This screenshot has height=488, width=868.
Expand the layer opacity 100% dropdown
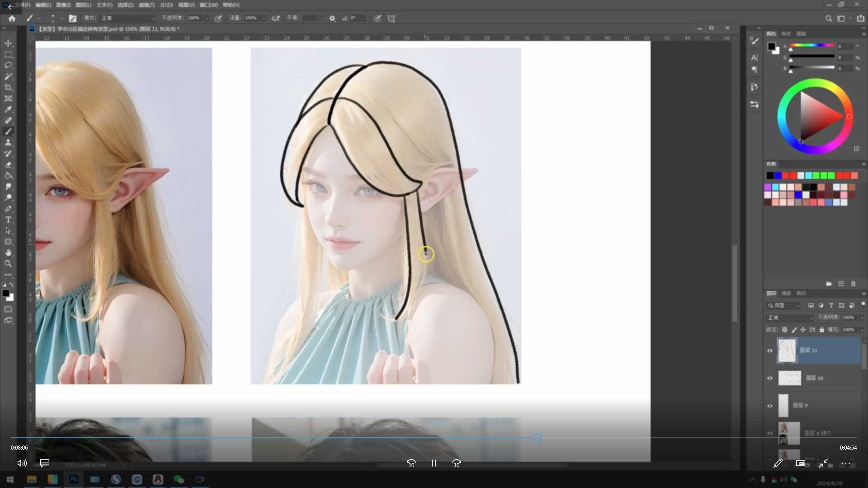(x=861, y=318)
